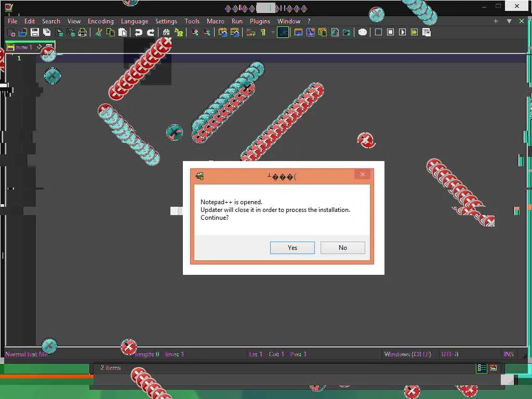Click the Redo arrow icon
This screenshot has width=532, height=399.
151,32
